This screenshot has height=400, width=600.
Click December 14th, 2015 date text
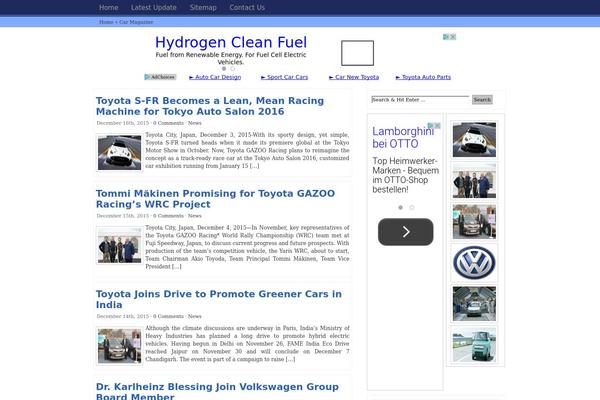point(122,316)
